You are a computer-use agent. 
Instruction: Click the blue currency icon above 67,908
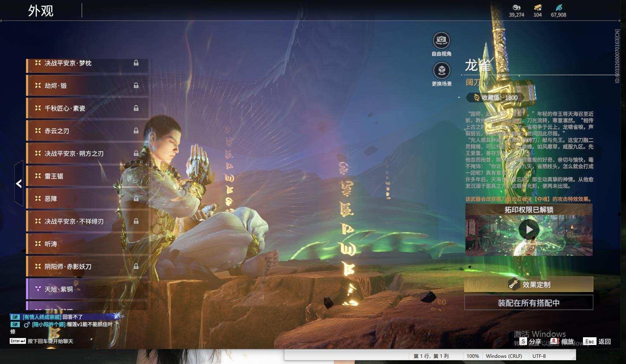(559, 7)
